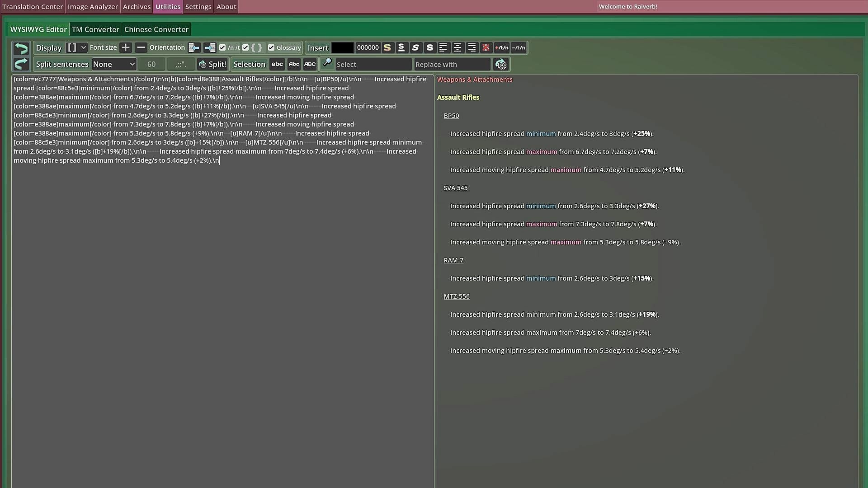Image resolution: width=868 pixels, height=488 pixels.
Task: Click the Replace with input field
Action: tap(452, 64)
